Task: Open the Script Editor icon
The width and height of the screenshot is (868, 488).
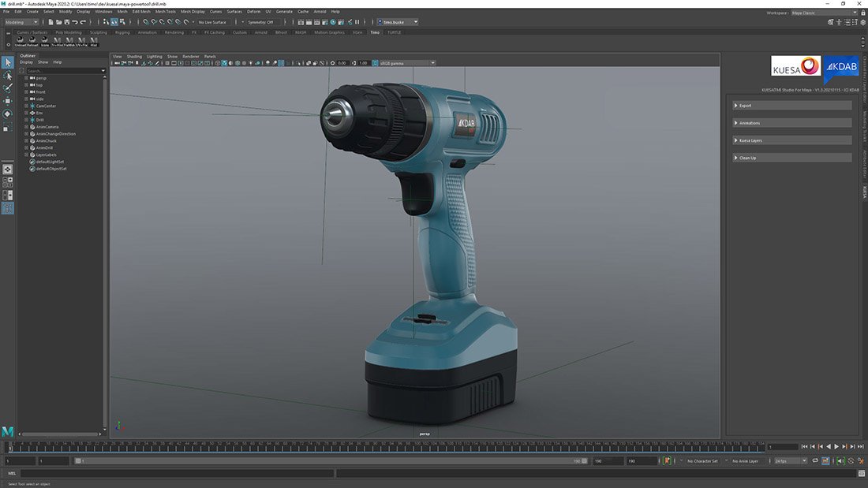Action: [860, 474]
